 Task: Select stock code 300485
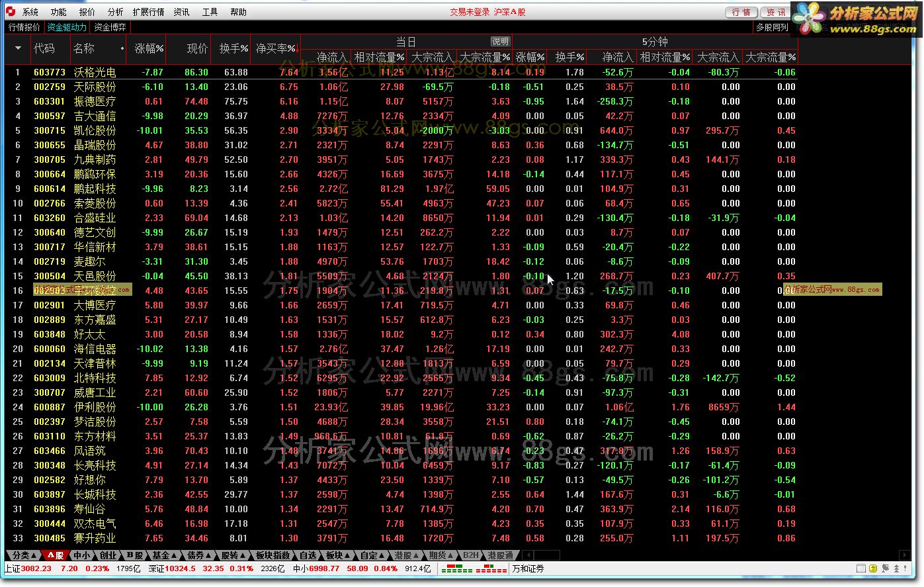[x=50, y=538]
